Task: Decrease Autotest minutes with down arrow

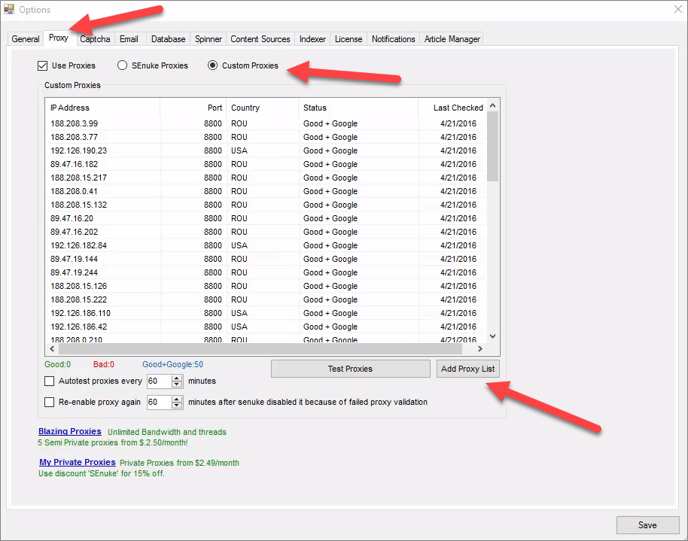Action: tap(177, 384)
